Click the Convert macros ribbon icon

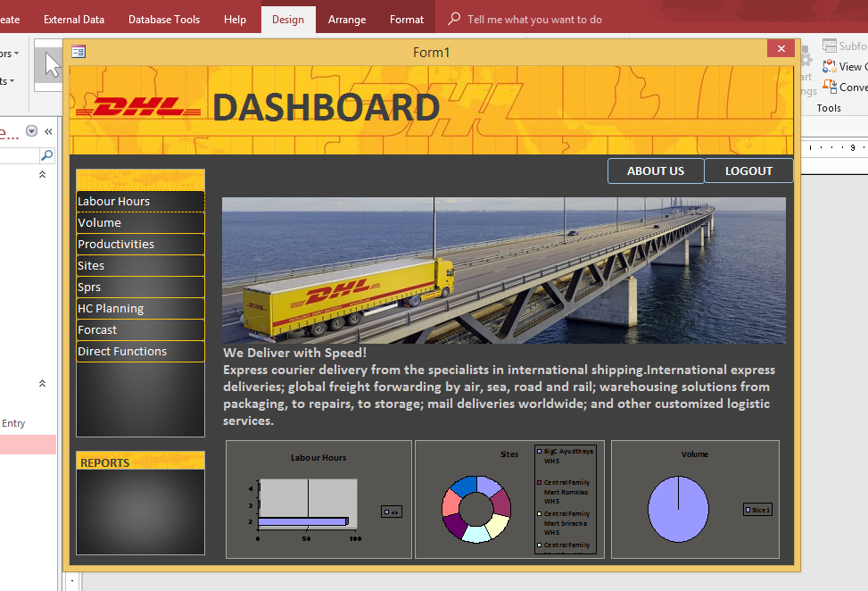[x=830, y=87]
